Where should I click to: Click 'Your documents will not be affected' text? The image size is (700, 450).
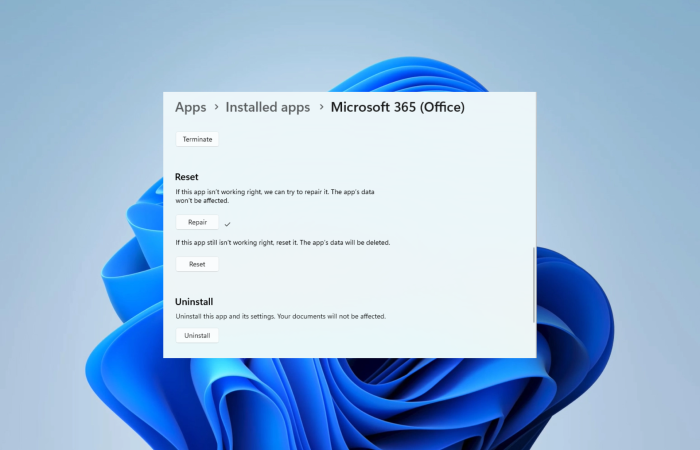point(332,316)
